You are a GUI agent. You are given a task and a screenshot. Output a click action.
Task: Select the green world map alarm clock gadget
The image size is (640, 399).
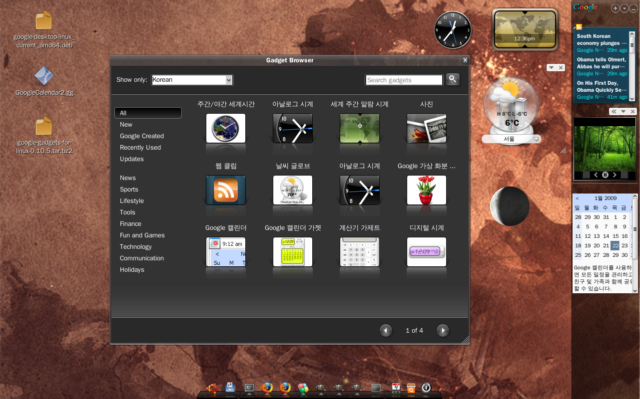pyautogui.click(x=360, y=128)
